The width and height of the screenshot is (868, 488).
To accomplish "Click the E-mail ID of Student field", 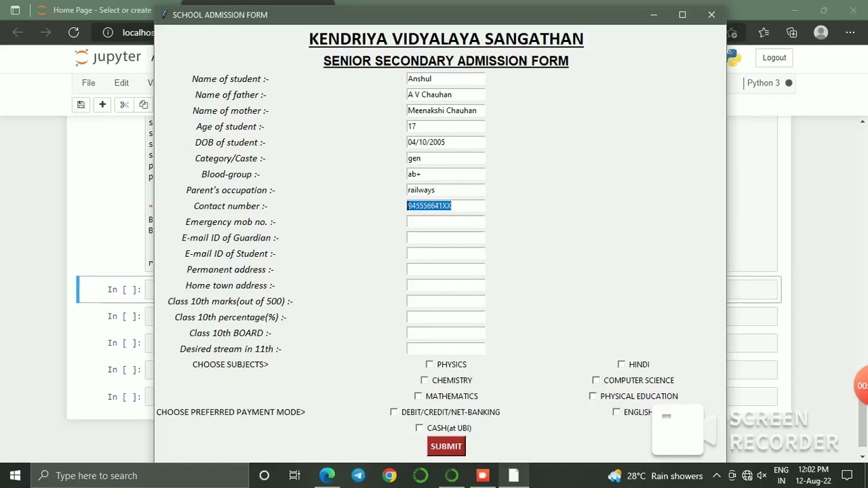I will click(x=446, y=253).
